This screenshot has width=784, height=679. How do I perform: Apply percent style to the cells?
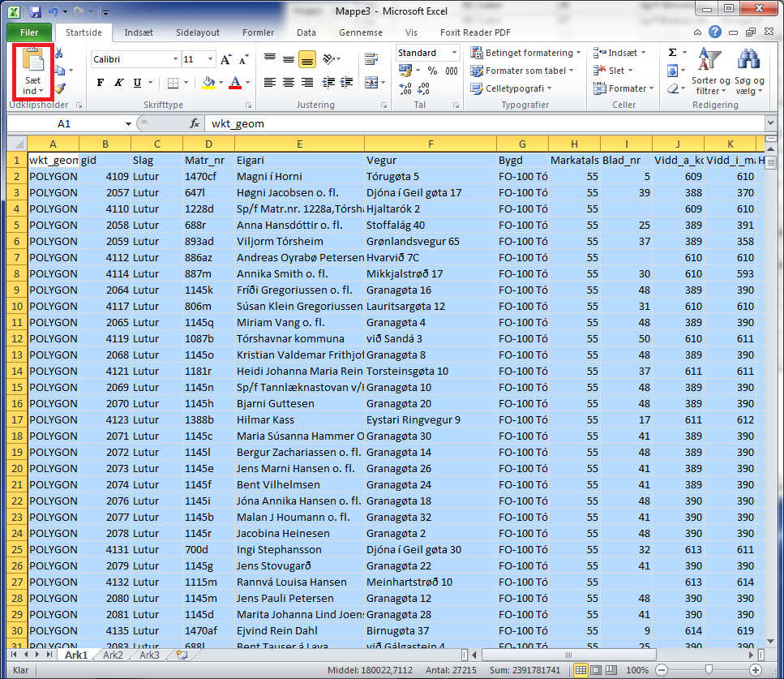coord(432,71)
